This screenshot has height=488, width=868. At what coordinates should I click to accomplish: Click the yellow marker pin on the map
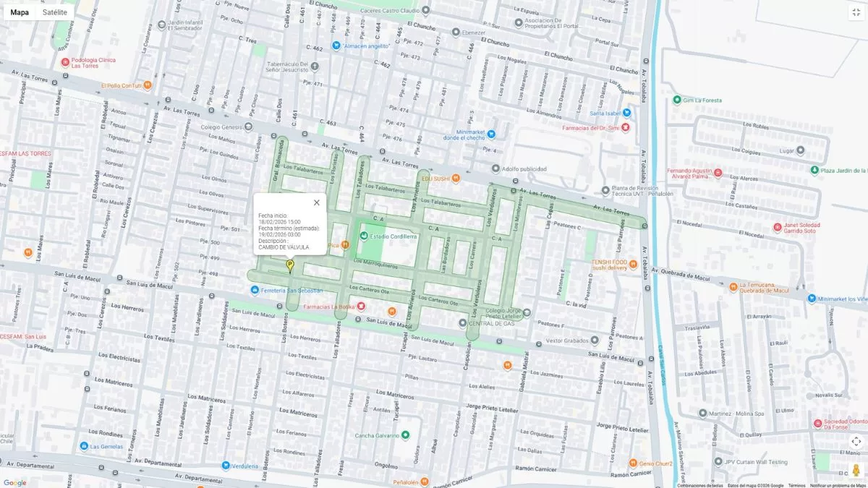[290, 265]
